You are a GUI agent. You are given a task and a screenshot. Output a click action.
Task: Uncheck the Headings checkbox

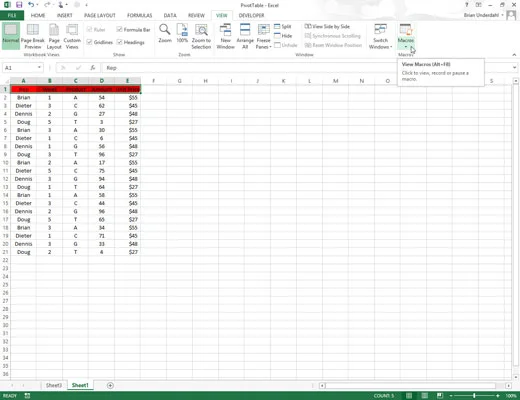(119, 42)
